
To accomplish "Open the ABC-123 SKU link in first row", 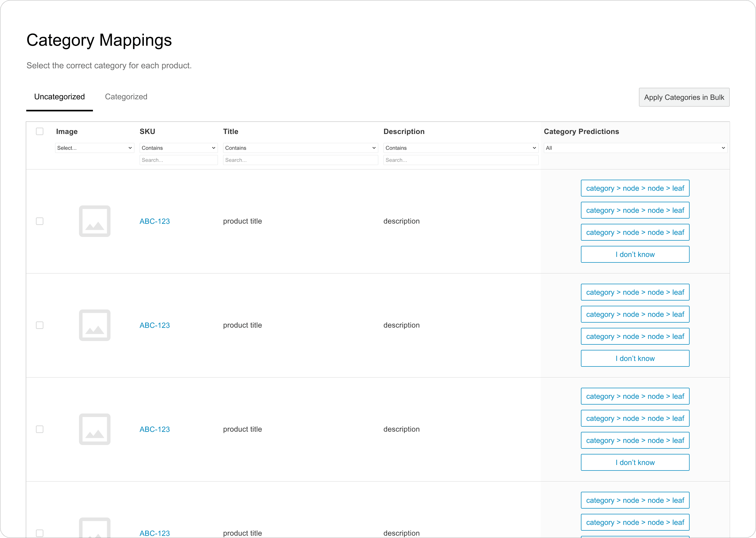I will tap(155, 221).
